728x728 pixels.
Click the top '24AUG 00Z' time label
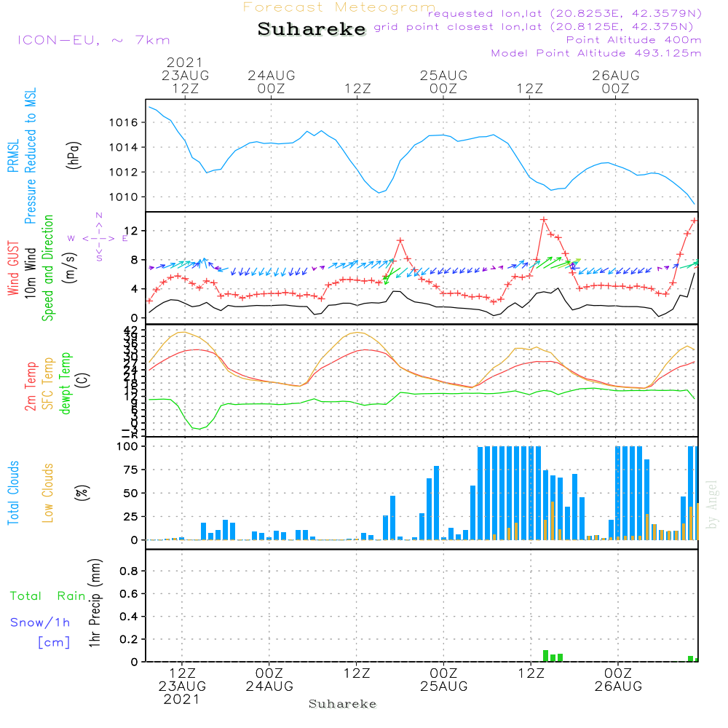[x=271, y=82]
